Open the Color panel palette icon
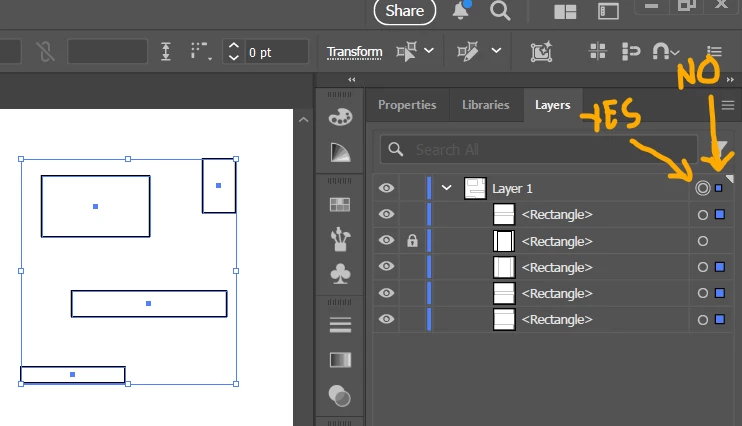 pos(340,117)
